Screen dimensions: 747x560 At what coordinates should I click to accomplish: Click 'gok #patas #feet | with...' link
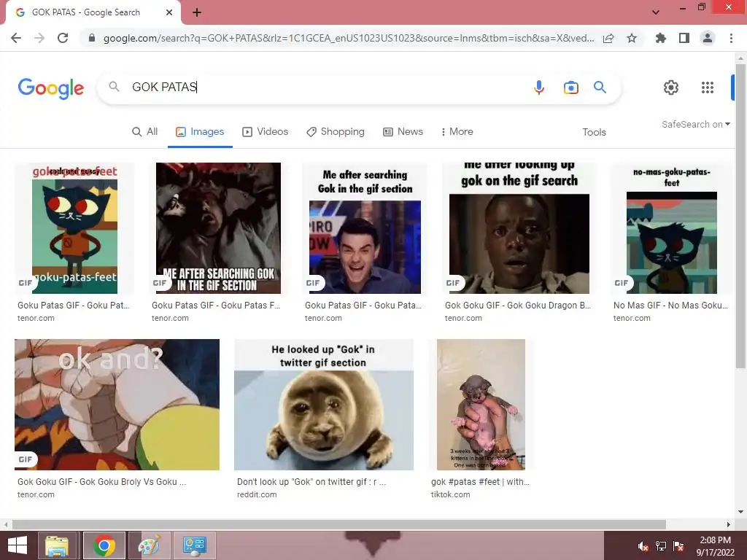coord(480,482)
